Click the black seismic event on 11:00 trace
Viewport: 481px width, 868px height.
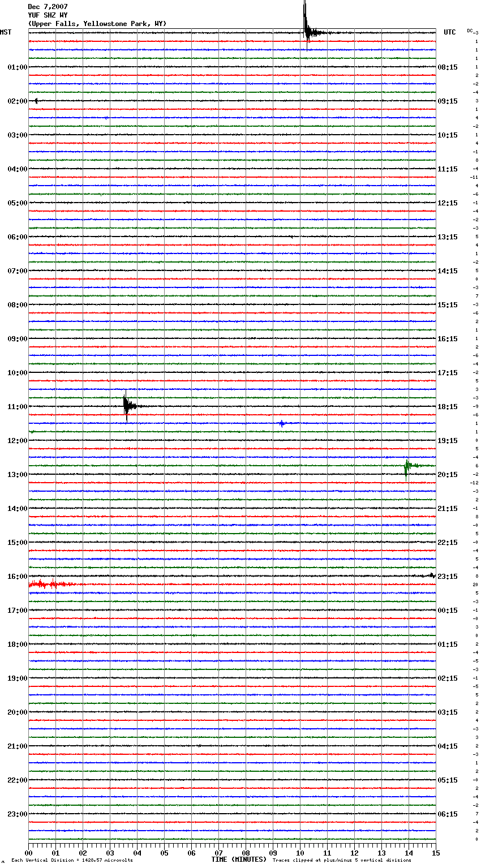coord(127,405)
